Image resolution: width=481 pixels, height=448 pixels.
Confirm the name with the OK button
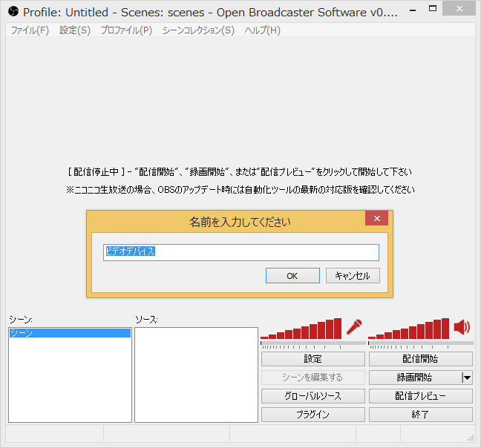tap(292, 276)
